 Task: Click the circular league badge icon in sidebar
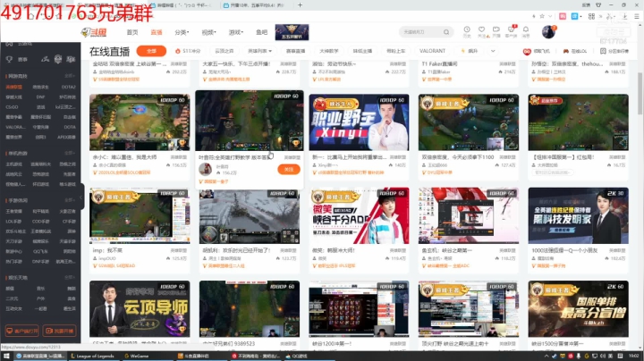[x=58, y=60]
